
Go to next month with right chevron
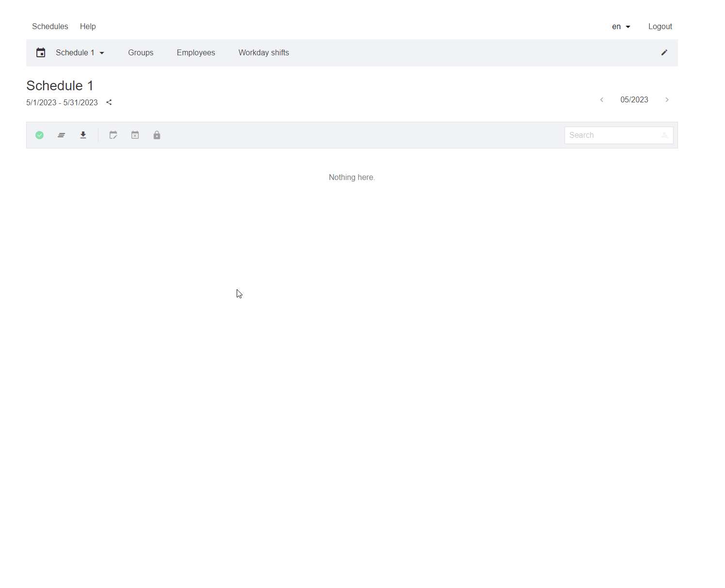click(x=667, y=100)
